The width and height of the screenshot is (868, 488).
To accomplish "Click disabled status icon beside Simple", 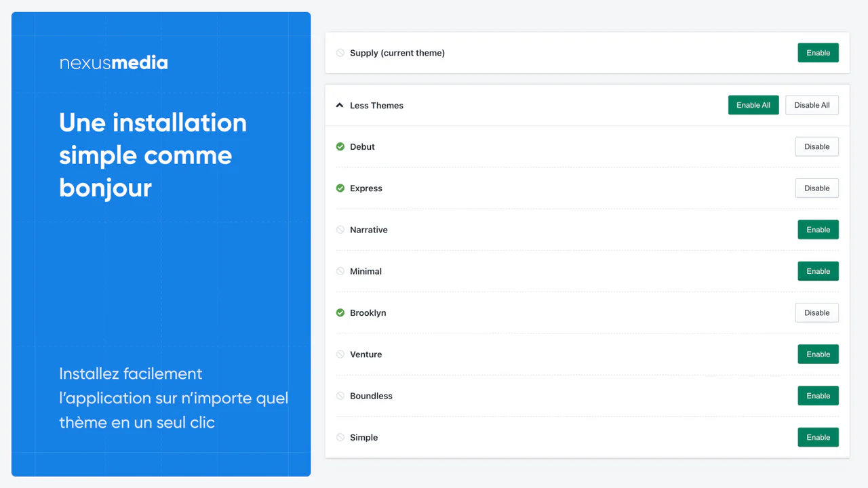I will point(340,437).
